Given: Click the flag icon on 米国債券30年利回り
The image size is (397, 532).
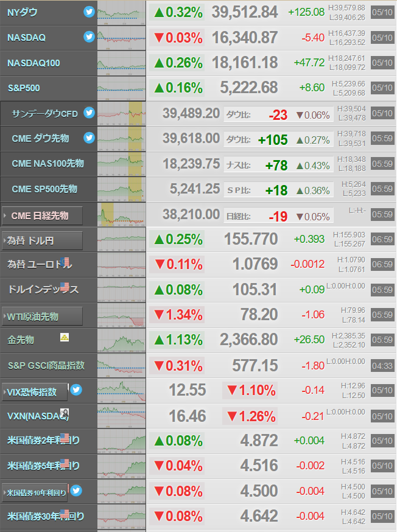Looking at the screenshot, I should coord(65,514).
